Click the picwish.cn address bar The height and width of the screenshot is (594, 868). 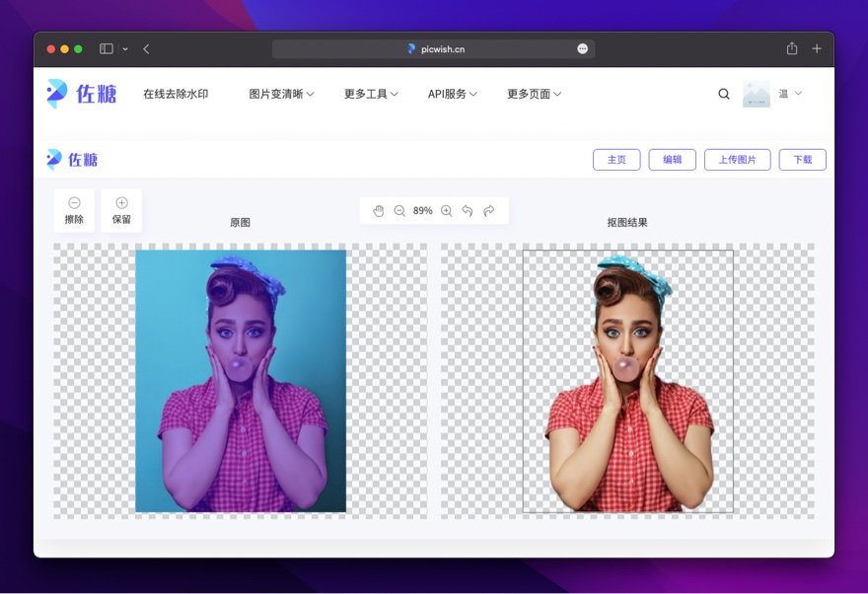[433, 48]
